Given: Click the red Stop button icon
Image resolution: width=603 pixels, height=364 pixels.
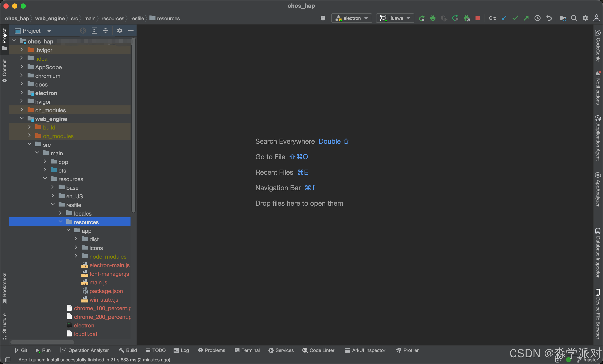Looking at the screenshot, I should point(477,18).
